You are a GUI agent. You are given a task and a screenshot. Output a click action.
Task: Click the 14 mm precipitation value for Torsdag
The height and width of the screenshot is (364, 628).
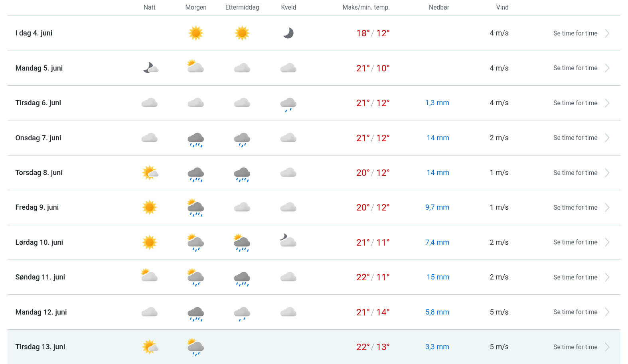pyautogui.click(x=438, y=173)
